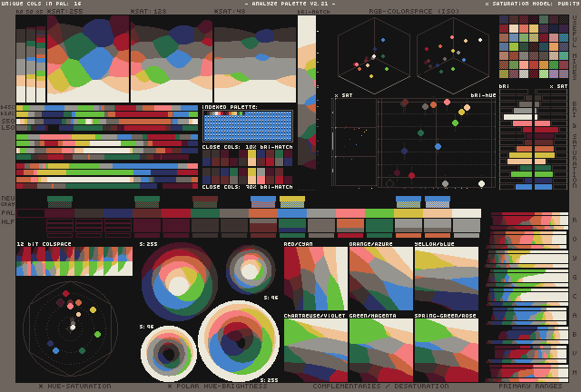Image resolution: width=581 pixels, height=392 pixels.
Task: Click the "12 BIT COLSPACE" label
Action: click(44, 244)
